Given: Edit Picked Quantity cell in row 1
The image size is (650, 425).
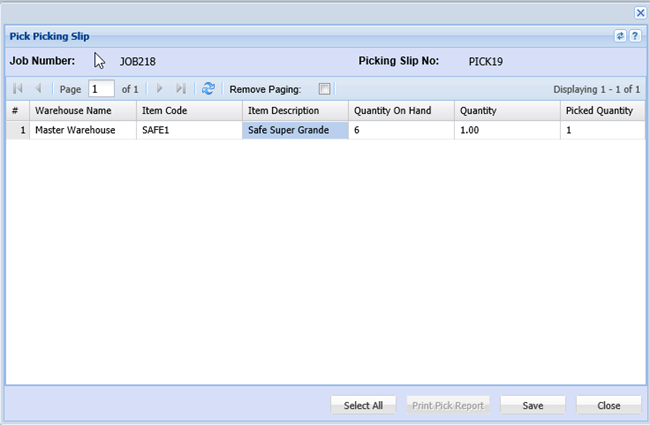Looking at the screenshot, I should (x=601, y=130).
